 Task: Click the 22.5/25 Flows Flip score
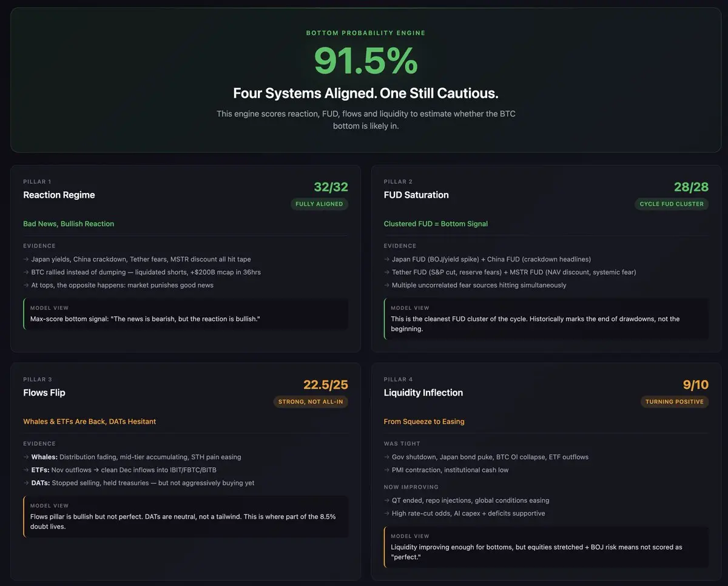tap(325, 385)
